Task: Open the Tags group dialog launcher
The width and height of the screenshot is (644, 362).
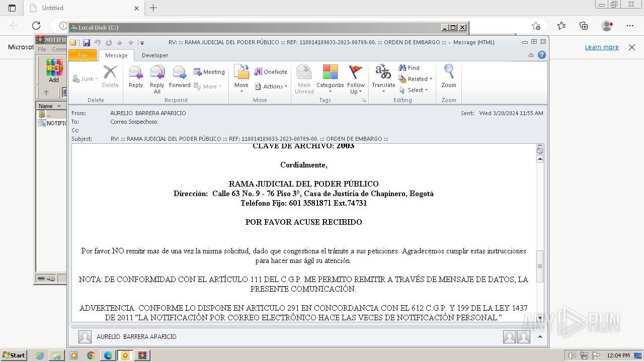Action: [364, 101]
